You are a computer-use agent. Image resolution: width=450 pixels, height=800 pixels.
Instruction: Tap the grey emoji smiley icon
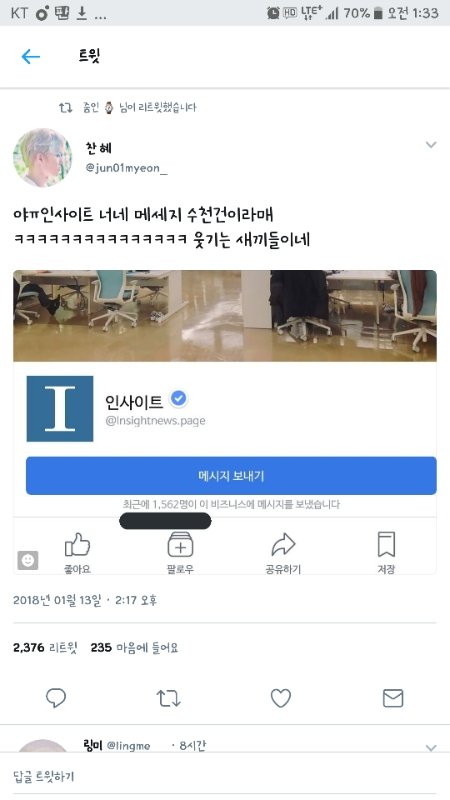pos(28,560)
